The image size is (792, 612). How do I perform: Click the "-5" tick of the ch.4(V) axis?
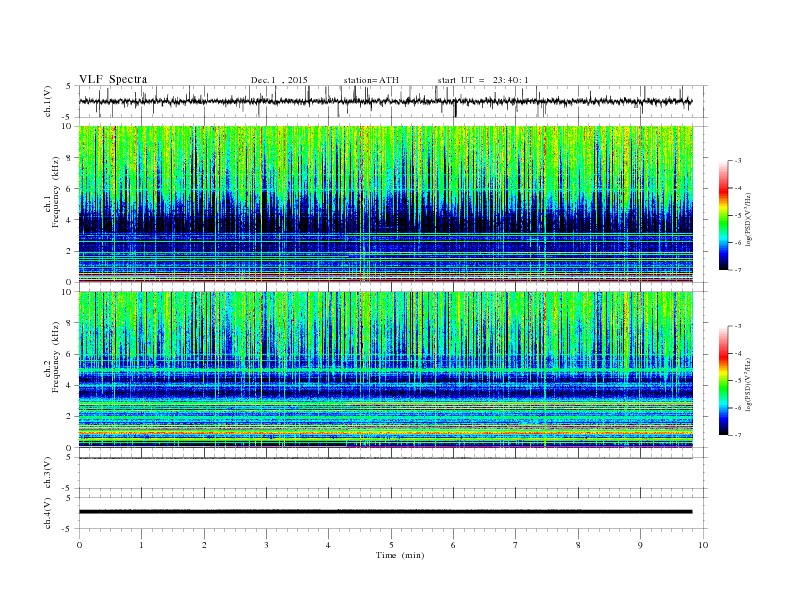[68, 530]
